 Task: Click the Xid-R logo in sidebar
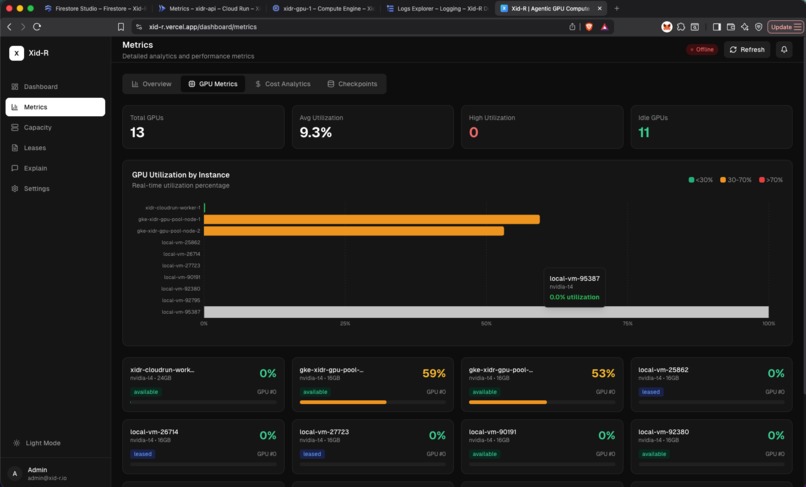16,53
